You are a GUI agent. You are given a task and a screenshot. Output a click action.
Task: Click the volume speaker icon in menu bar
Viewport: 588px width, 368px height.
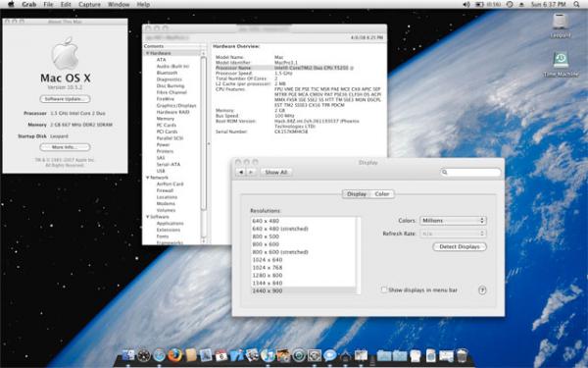[466, 5]
